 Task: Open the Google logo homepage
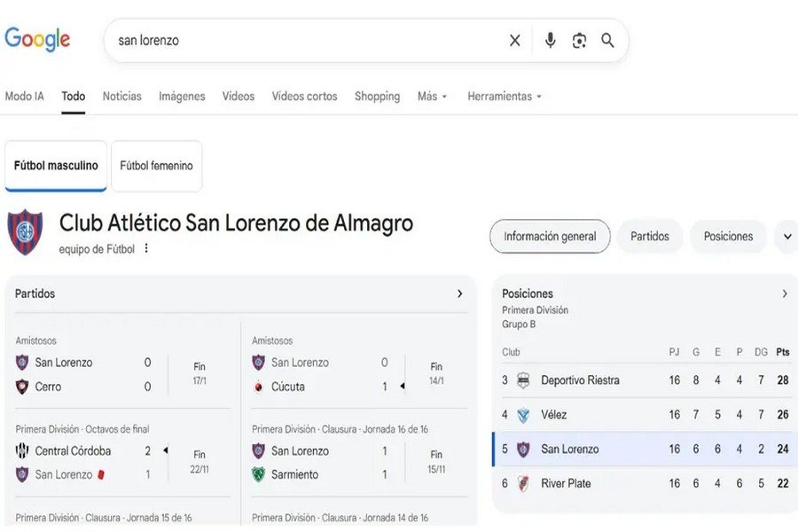[x=37, y=39]
